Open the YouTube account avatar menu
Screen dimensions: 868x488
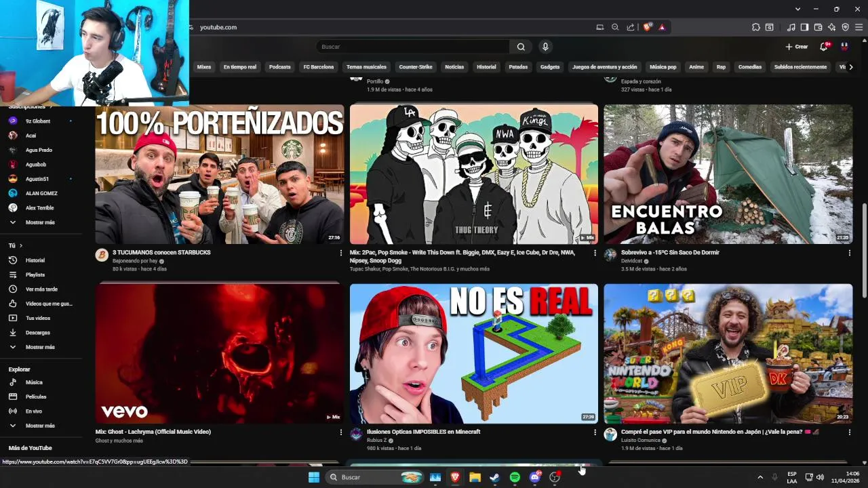tap(844, 47)
